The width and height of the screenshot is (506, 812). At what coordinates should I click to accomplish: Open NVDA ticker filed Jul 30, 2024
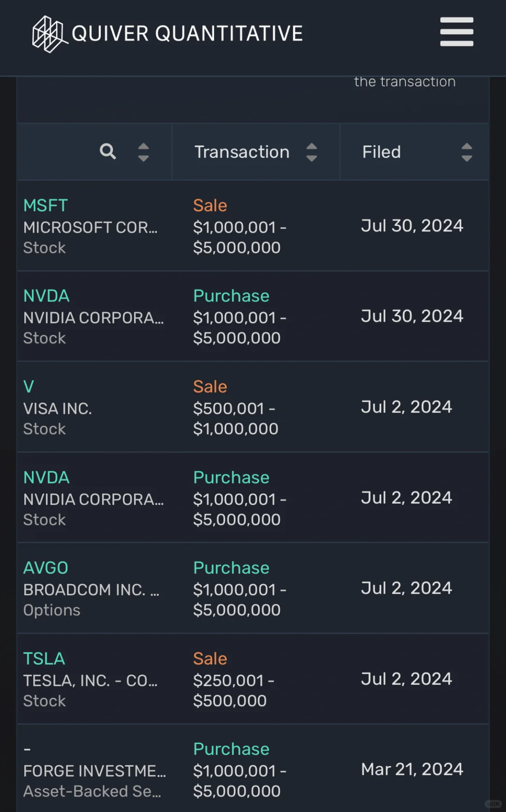click(46, 295)
